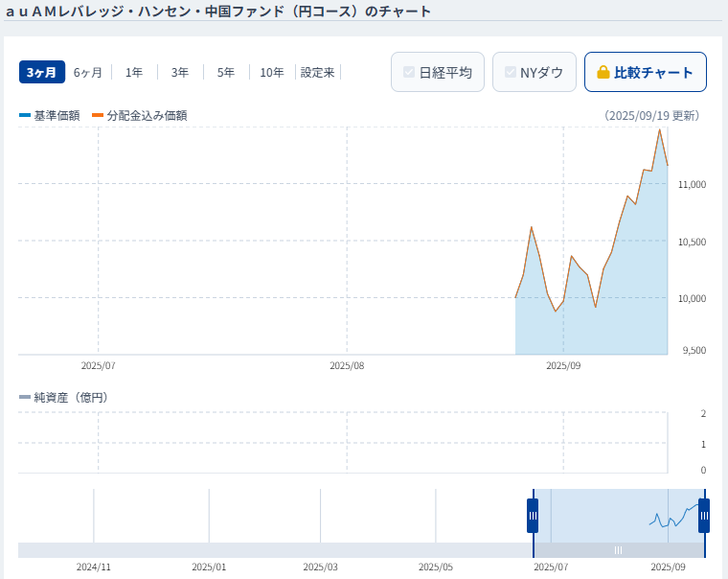Choose the 5年 period option
This screenshot has height=579, width=728.
click(226, 73)
